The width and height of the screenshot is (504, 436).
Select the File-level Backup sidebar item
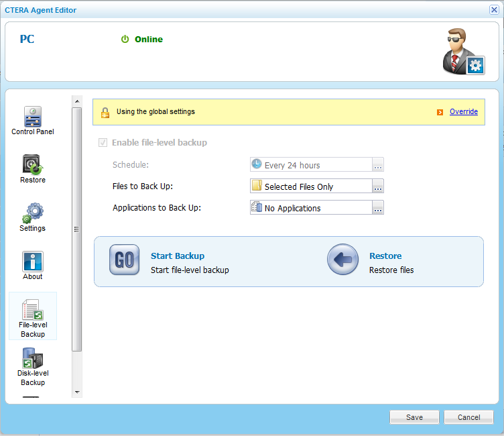tap(33, 316)
